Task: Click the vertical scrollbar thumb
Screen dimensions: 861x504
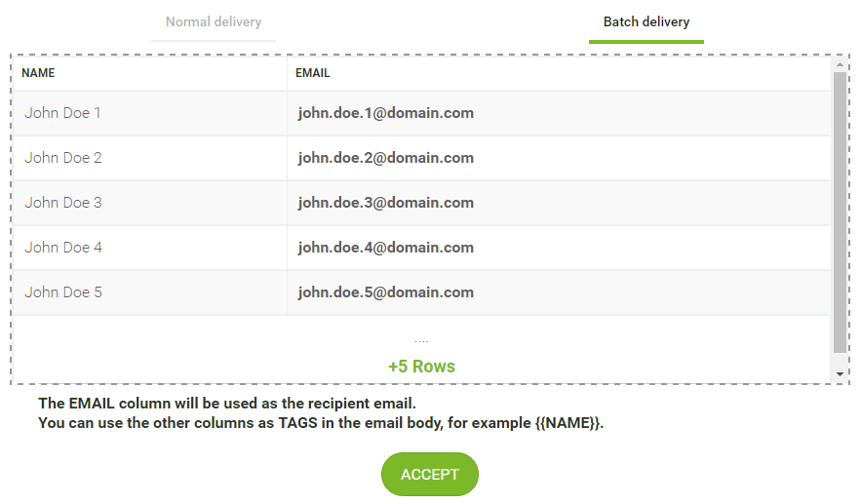Action: 840,213
